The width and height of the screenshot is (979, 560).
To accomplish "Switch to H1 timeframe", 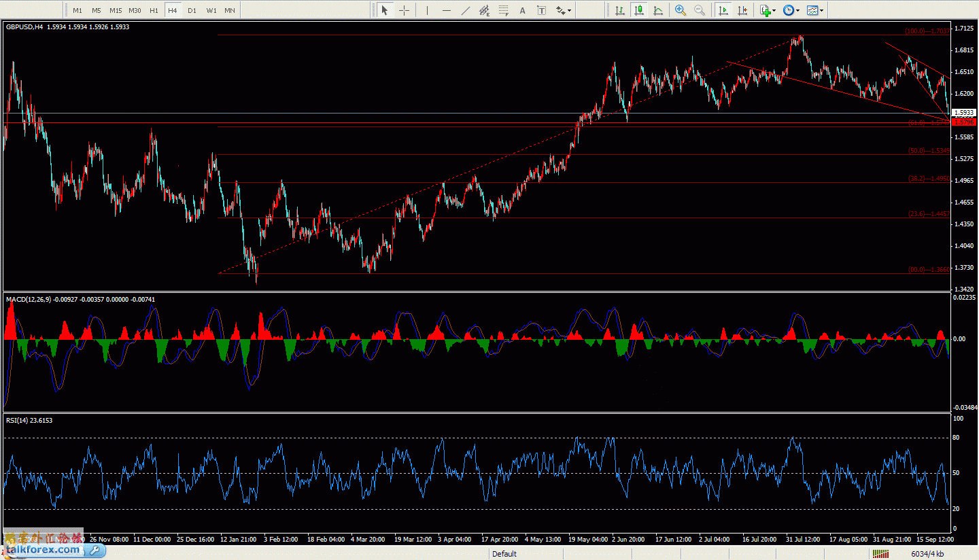I will [154, 10].
